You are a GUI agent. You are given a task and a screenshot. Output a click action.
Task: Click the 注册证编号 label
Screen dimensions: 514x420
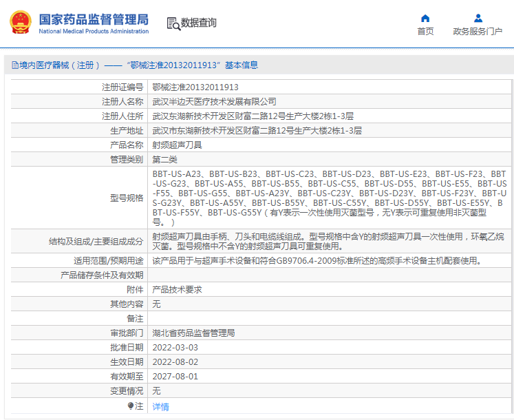click(122, 87)
